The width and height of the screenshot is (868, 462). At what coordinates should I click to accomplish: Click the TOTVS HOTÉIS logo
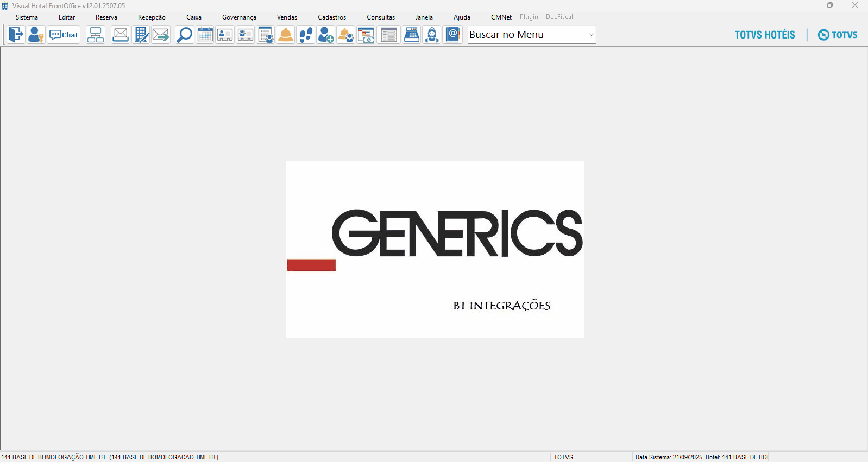765,35
